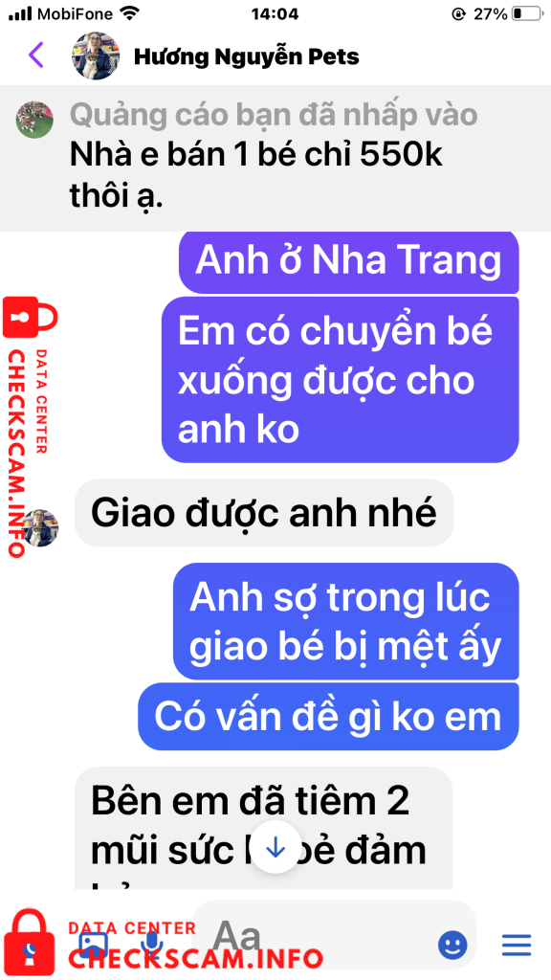The image size is (551, 980).
Task: Select the 'Giao được anh nhé' message
Action: point(264,513)
